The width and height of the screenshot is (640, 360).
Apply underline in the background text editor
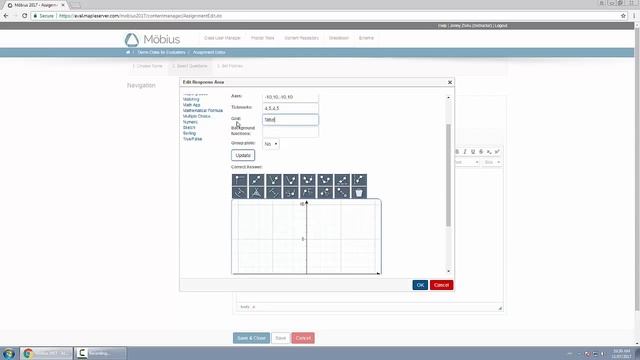coord(473,151)
